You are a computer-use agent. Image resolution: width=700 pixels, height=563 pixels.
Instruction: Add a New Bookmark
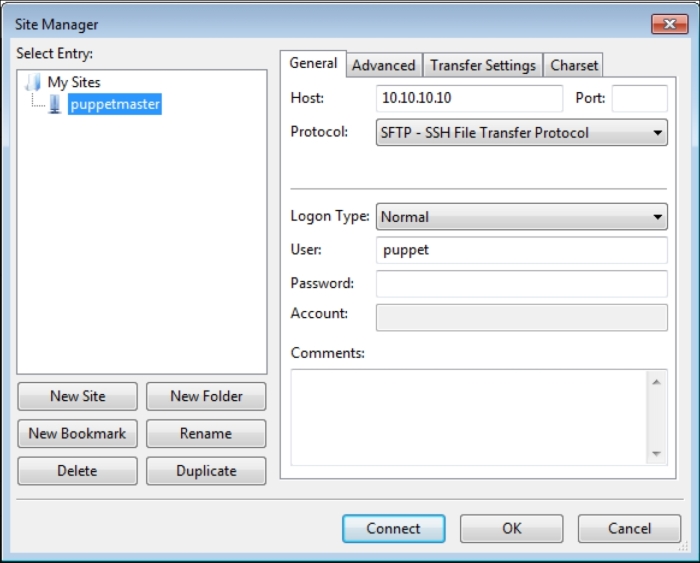(x=77, y=433)
